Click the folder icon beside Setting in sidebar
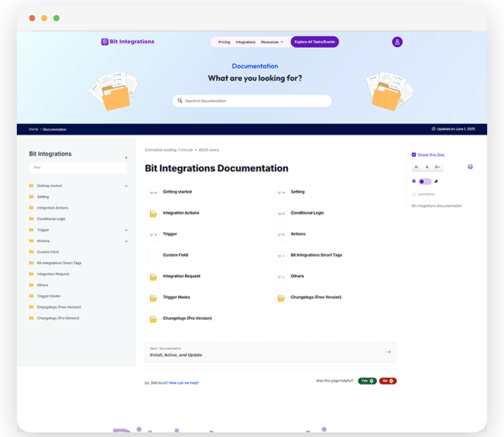 coord(31,197)
